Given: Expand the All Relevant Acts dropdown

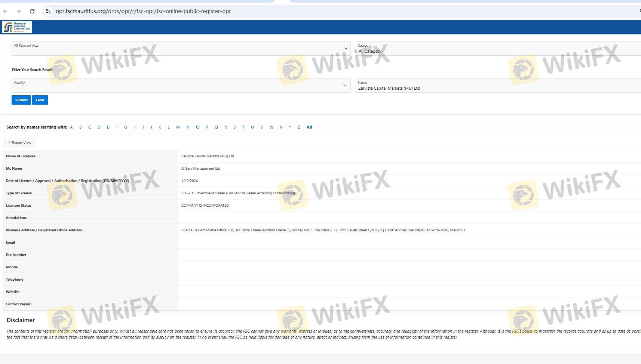Looking at the screenshot, I should click(x=346, y=48).
